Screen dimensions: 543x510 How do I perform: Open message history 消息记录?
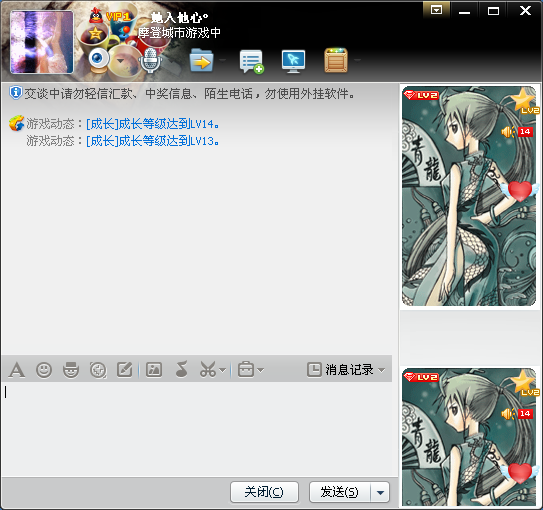coord(340,370)
